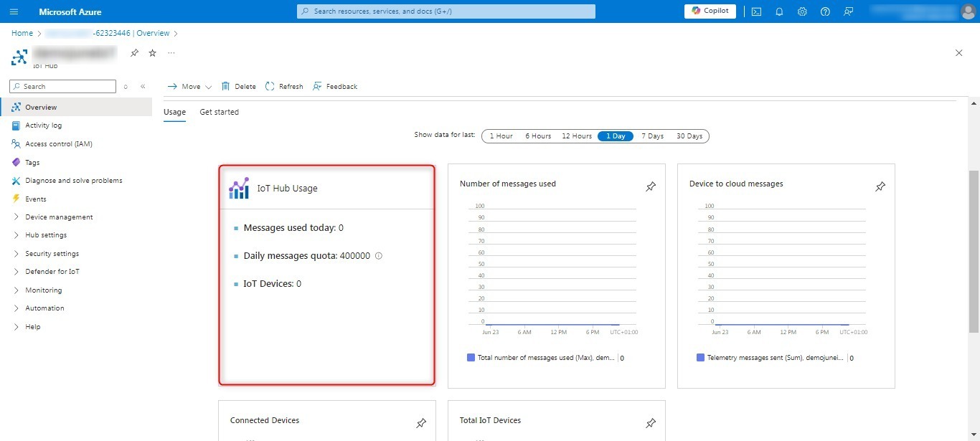Switch to the Get started tab
This screenshot has height=441, width=980.
point(219,112)
